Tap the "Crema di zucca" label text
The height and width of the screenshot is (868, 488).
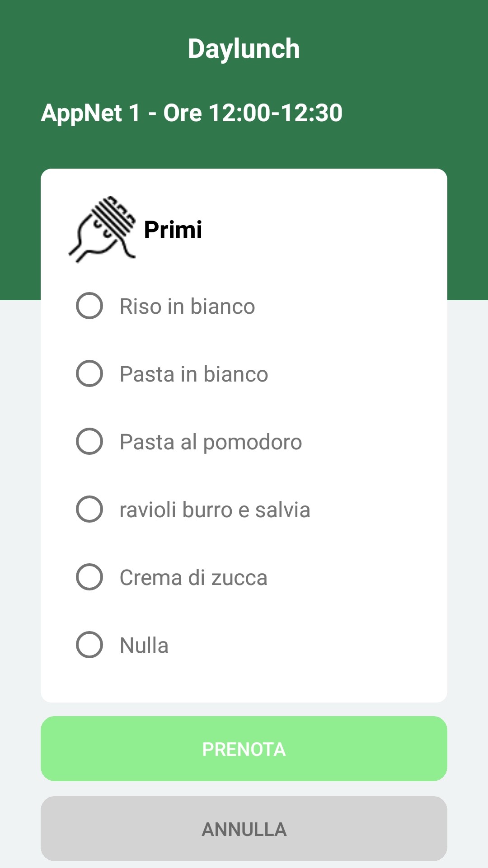[193, 578]
